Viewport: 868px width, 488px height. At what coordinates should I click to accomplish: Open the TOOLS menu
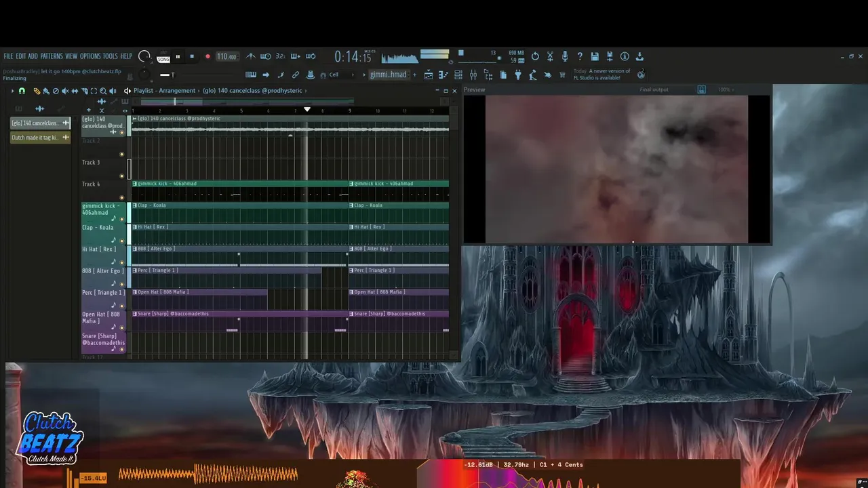[x=110, y=56]
